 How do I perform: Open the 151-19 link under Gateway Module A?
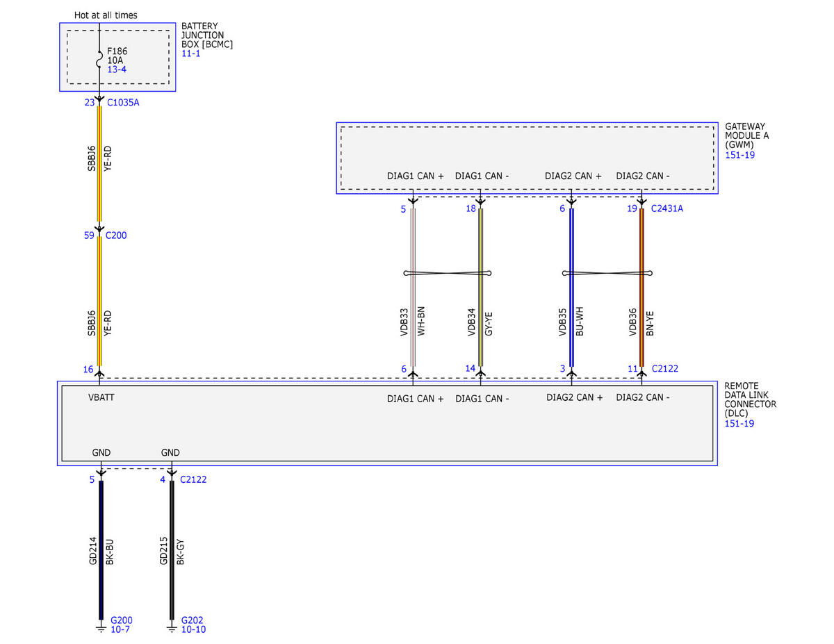[739, 155]
